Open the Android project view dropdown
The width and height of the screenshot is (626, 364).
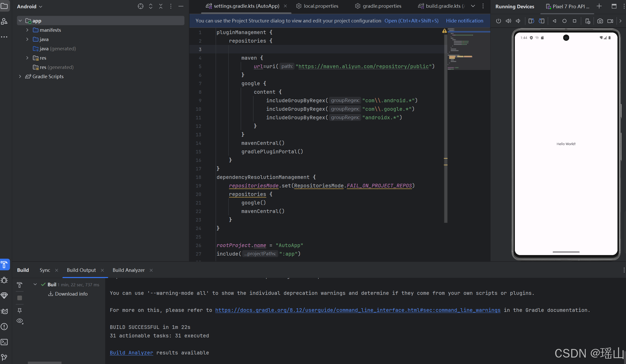pos(29,6)
